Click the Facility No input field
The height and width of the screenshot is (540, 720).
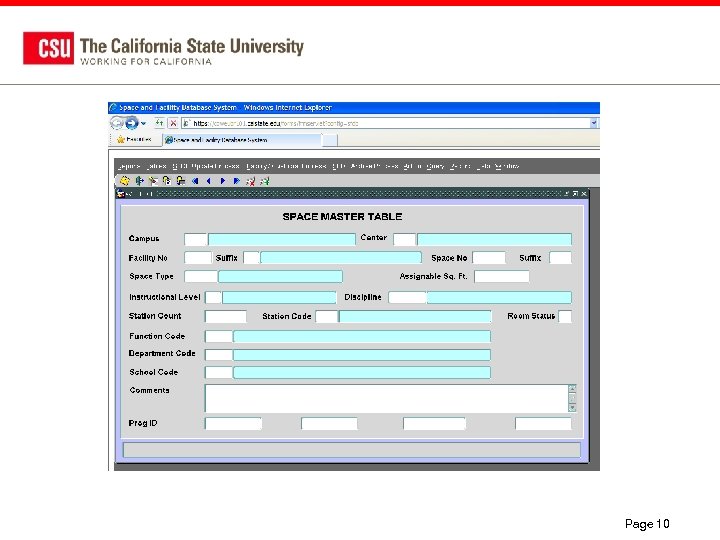(x=198, y=258)
